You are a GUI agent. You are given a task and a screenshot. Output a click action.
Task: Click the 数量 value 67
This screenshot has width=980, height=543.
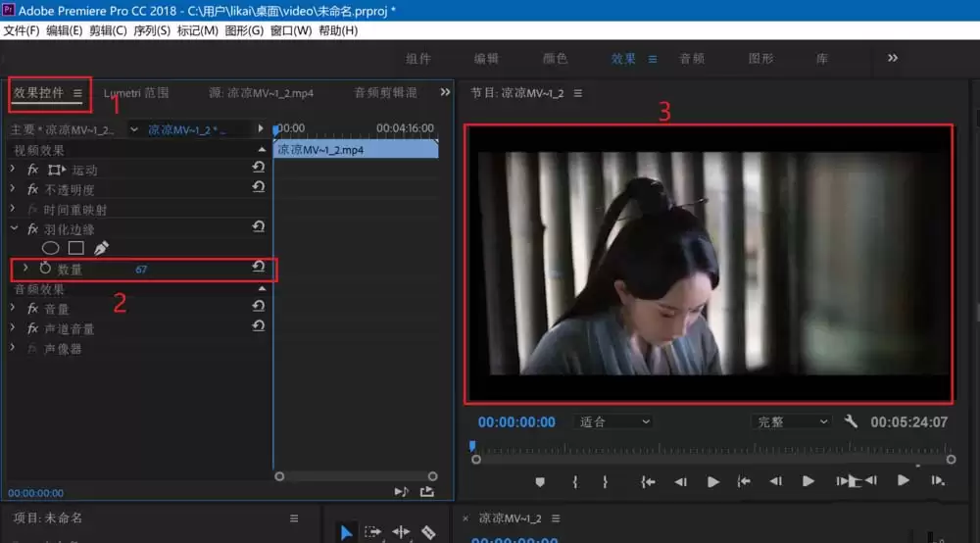pyautogui.click(x=141, y=269)
